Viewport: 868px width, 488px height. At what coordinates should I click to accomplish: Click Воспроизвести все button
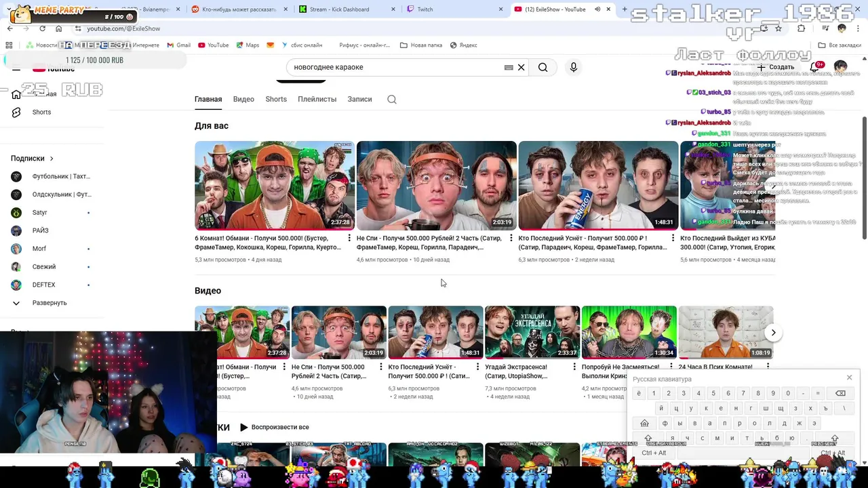(275, 427)
